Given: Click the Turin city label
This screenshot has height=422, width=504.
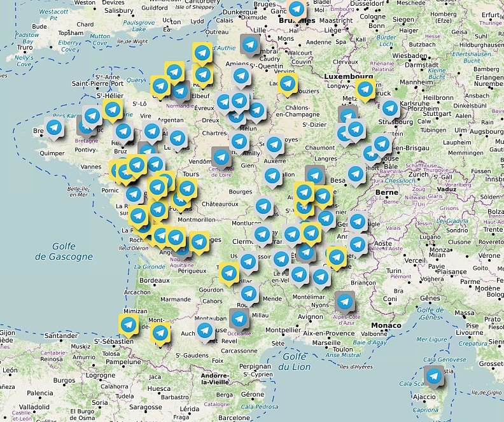Looking at the screenshot, I should 393,271.
